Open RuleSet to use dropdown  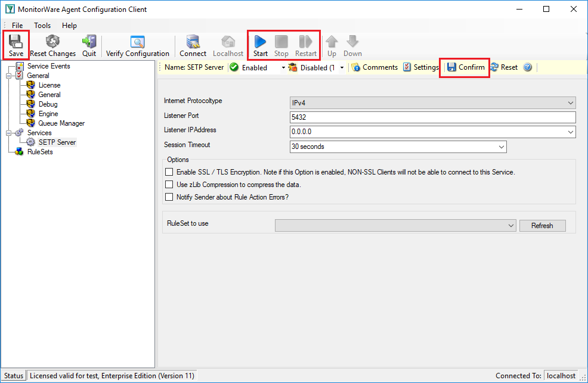point(395,225)
